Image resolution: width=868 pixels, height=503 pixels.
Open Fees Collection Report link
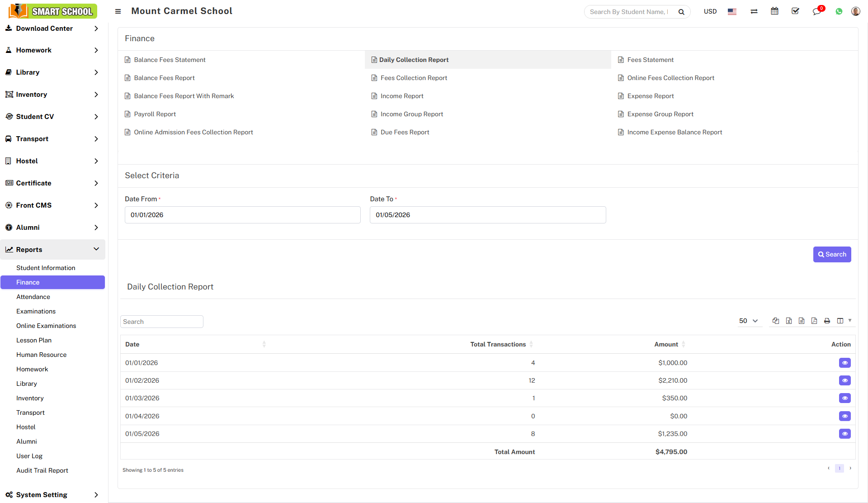click(x=413, y=78)
